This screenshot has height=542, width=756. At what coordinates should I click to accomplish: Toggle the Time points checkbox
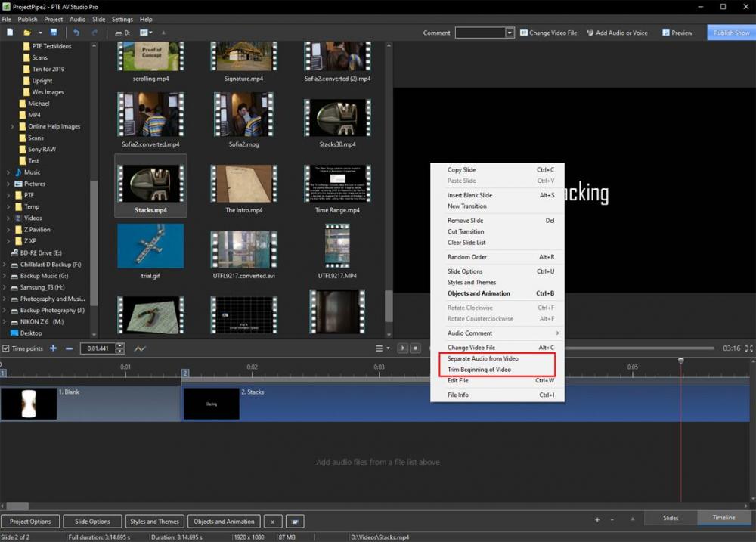(x=6, y=348)
